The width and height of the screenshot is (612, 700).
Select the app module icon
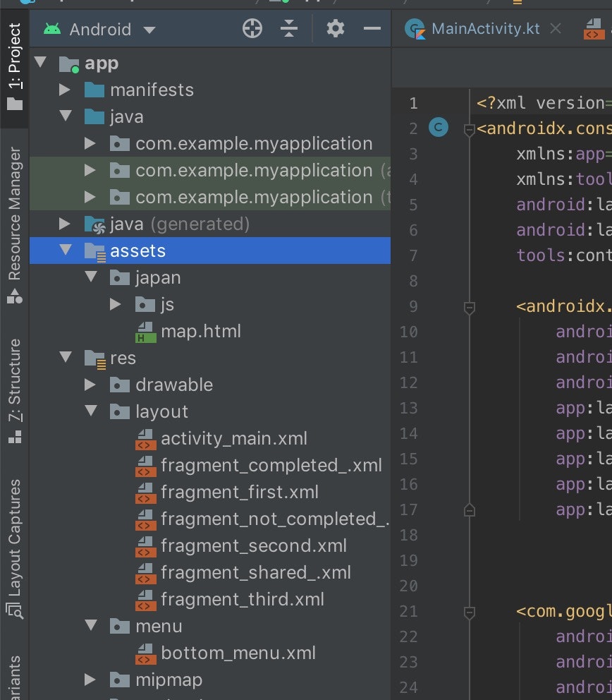click(69, 64)
